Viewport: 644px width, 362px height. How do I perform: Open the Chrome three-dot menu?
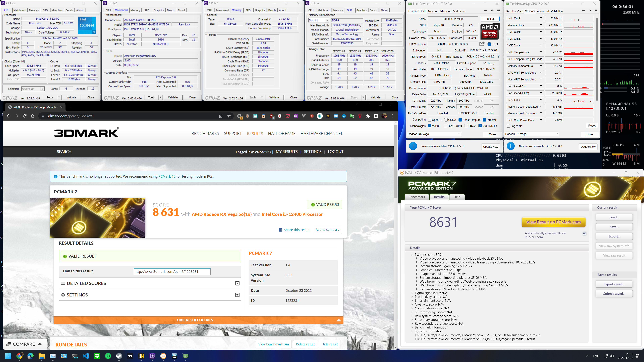(392, 116)
